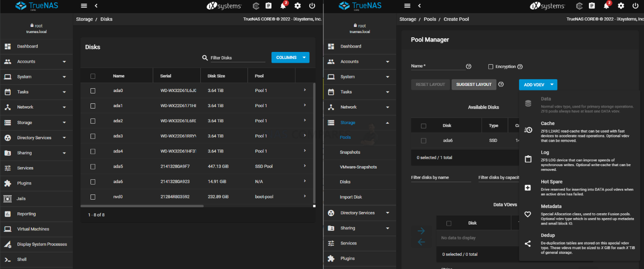This screenshot has width=644, height=269.
Task: Open alerts bell in left Disks window
Action: 283,6
